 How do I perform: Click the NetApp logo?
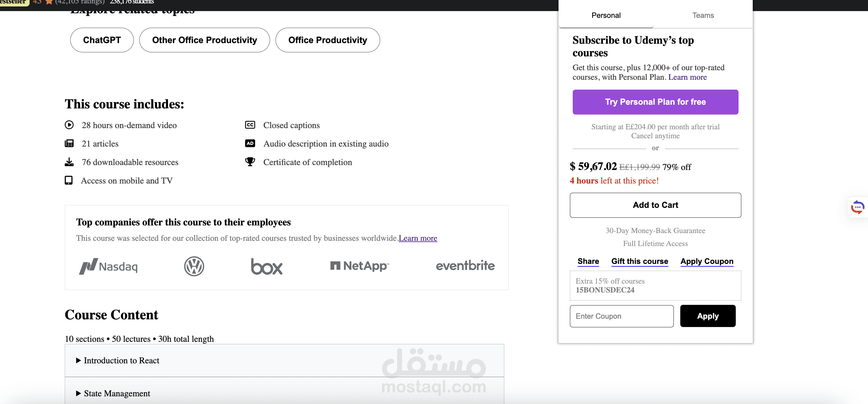pyautogui.click(x=359, y=266)
